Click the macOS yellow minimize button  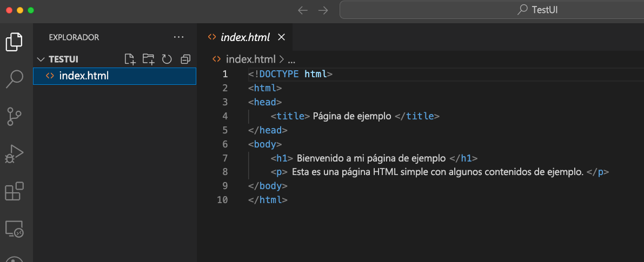pyautogui.click(x=20, y=10)
